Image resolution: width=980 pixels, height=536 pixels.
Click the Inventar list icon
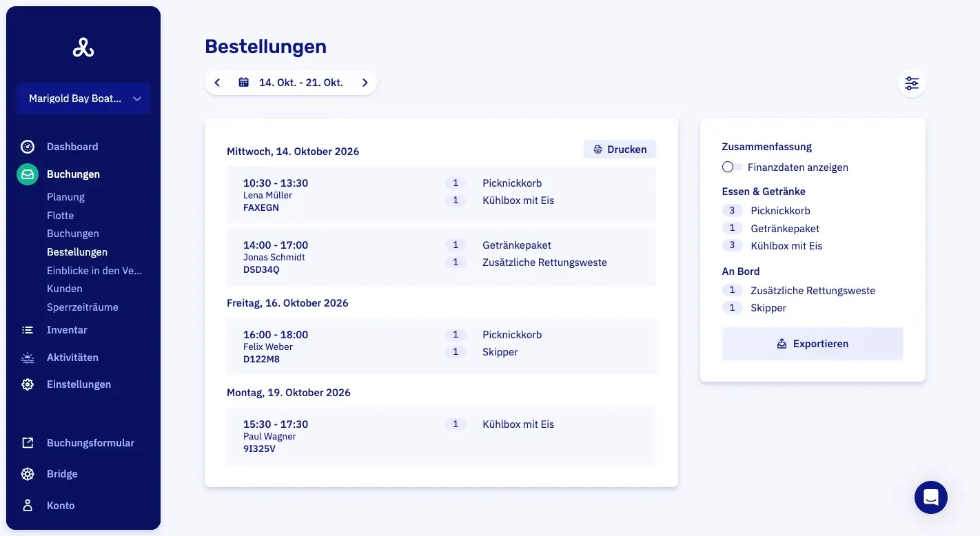28,330
